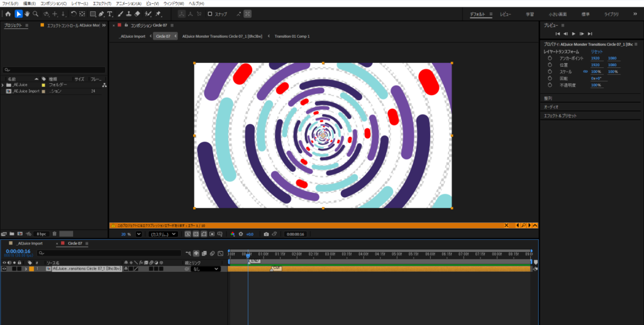Viewport: 644px width, 325px height.
Task: Open the (カスタム...) resolution dropdown
Action: 162,234
